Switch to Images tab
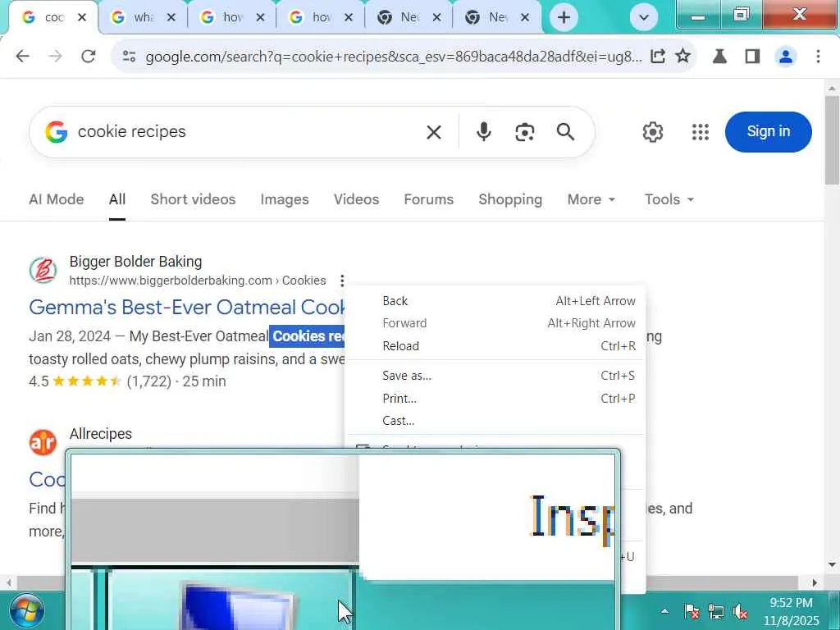Viewport: 840px width, 630px height. pos(285,199)
